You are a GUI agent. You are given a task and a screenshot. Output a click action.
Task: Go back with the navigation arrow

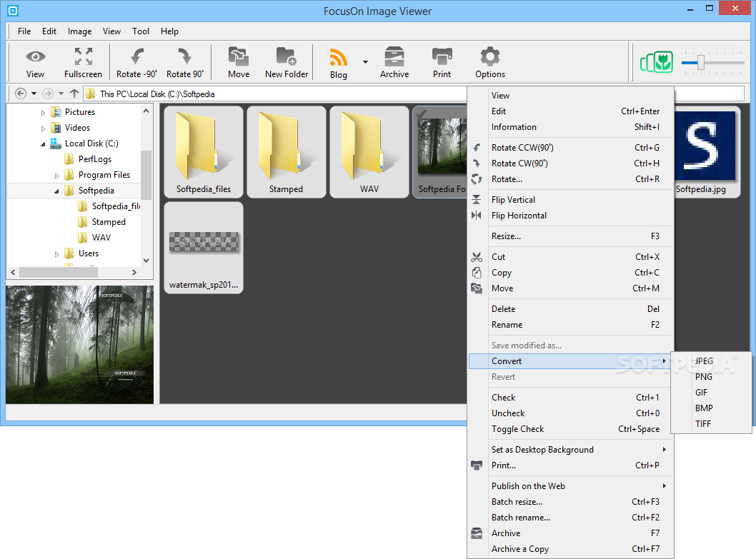[21, 94]
